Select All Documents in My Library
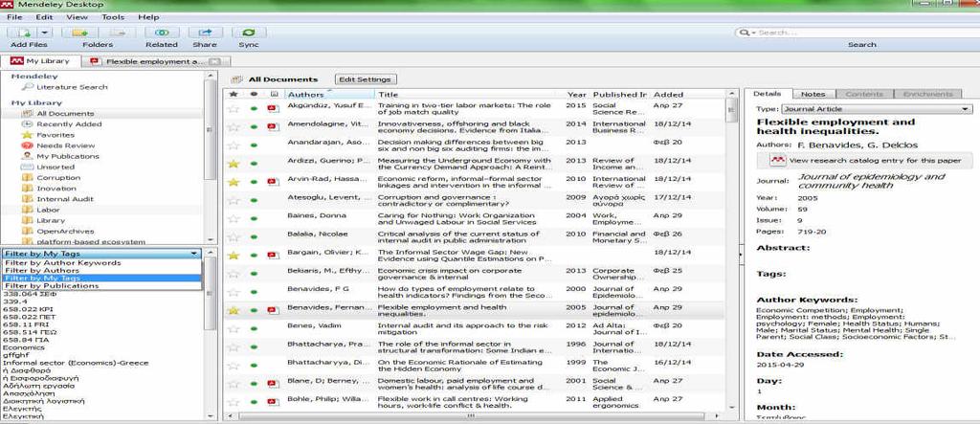The width and height of the screenshot is (980, 424). (65, 114)
